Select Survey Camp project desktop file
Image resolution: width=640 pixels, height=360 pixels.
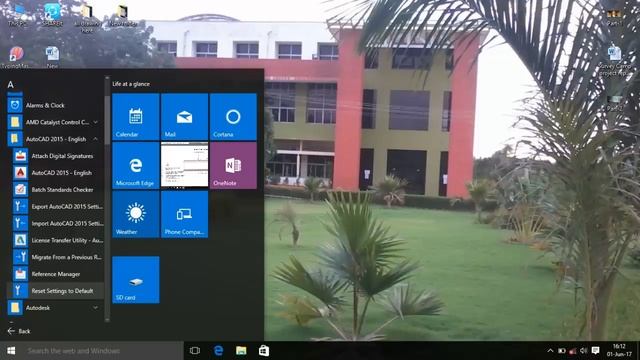pos(614,61)
